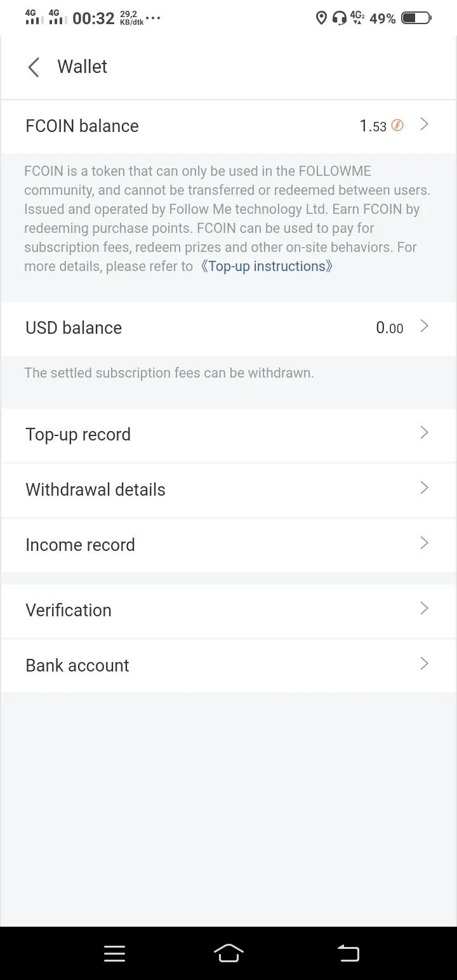Tap the FCOIN balance label

82,126
